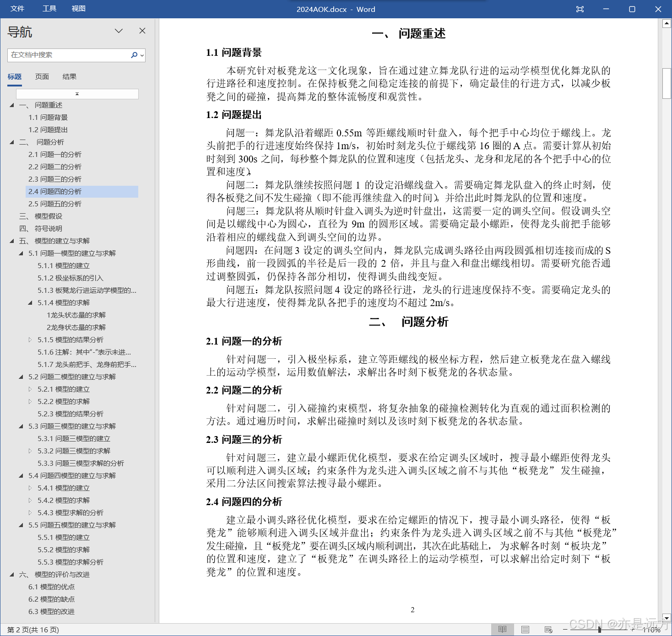This screenshot has width=672, height=636.
Task: Collapse the 5.1.4 模型的求解 heading
Action: pos(30,303)
